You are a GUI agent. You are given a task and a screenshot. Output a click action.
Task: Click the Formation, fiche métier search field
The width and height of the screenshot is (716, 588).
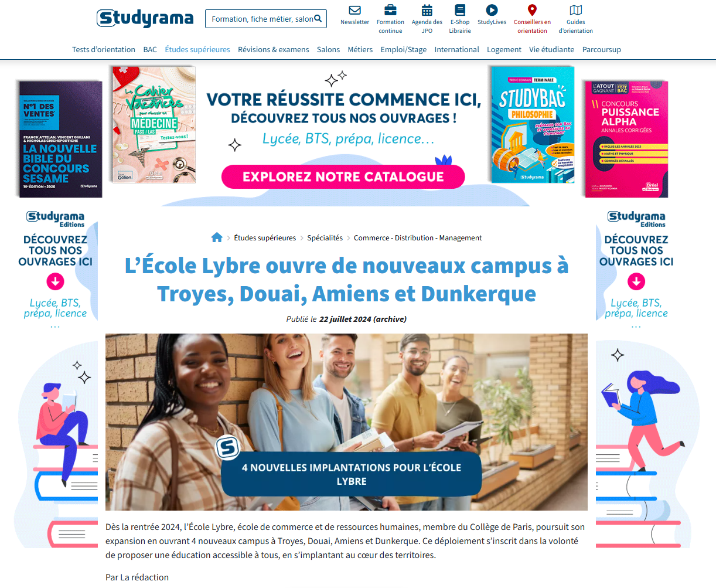coord(262,19)
